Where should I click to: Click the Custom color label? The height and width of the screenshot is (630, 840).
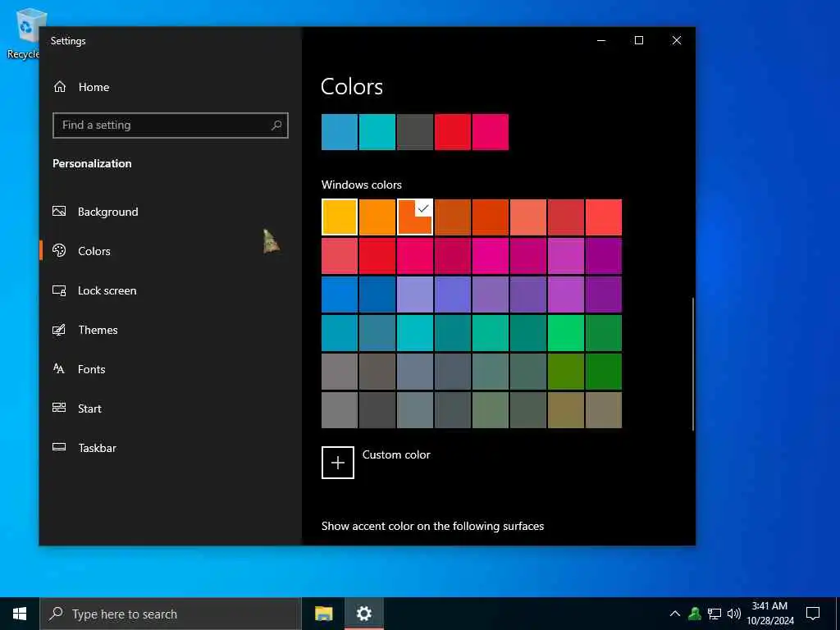click(x=396, y=454)
